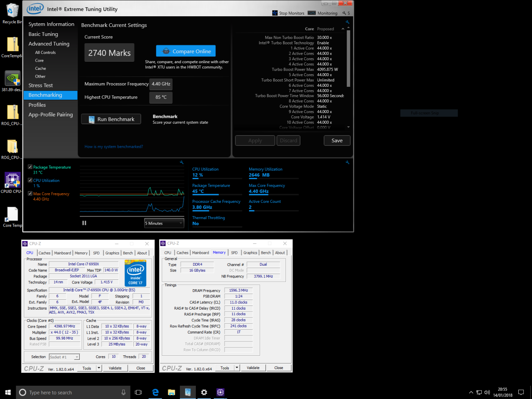Launch Microsoft Edge from the taskbar
The height and width of the screenshot is (399, 532).
[x=156, y=392]
